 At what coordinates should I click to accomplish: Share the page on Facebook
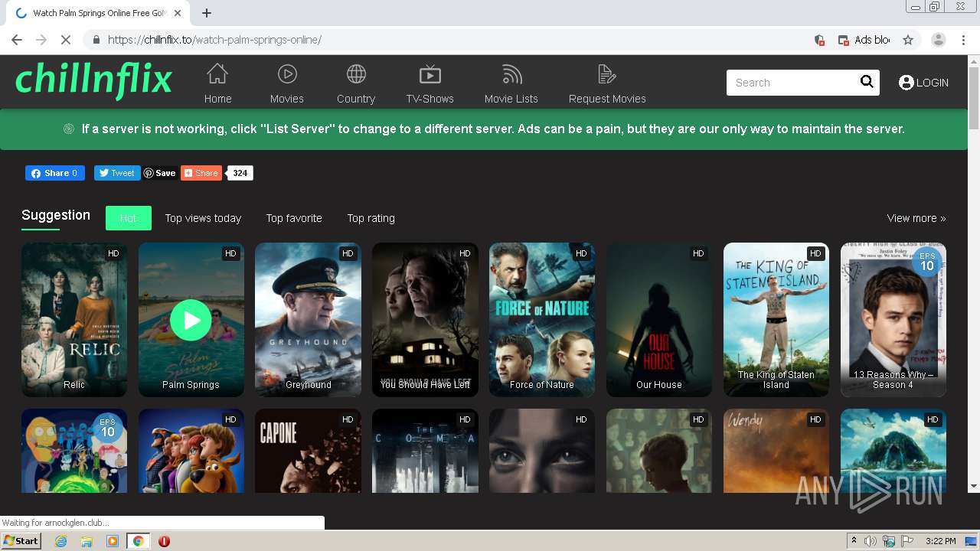click(x=55, y=173)
